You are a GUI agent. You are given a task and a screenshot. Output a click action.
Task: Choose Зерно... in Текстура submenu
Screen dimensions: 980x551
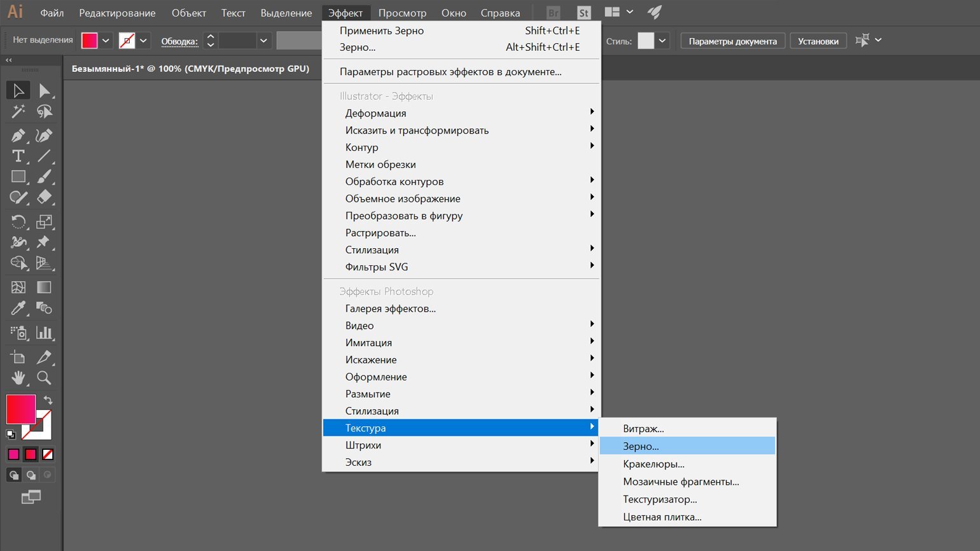click(x=641, y=446)
